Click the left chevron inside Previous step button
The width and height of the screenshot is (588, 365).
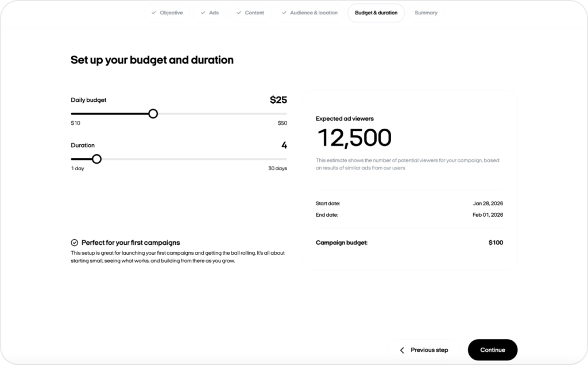(401, 349)
